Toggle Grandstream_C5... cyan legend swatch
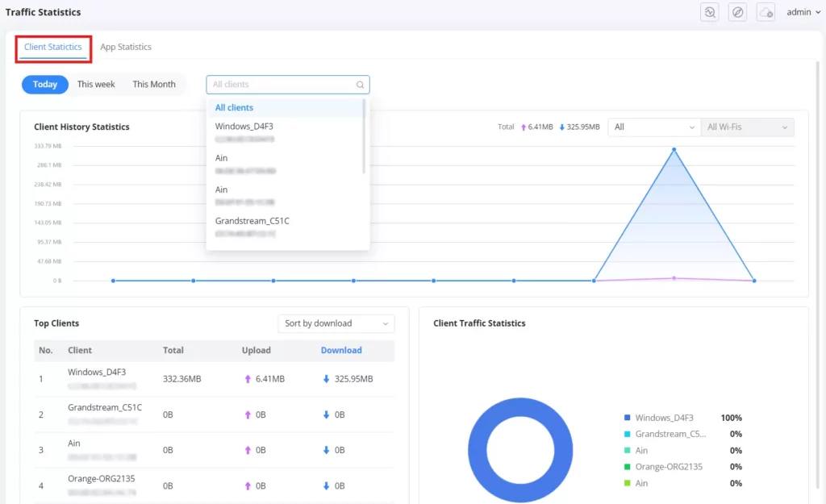 [627, 435]
